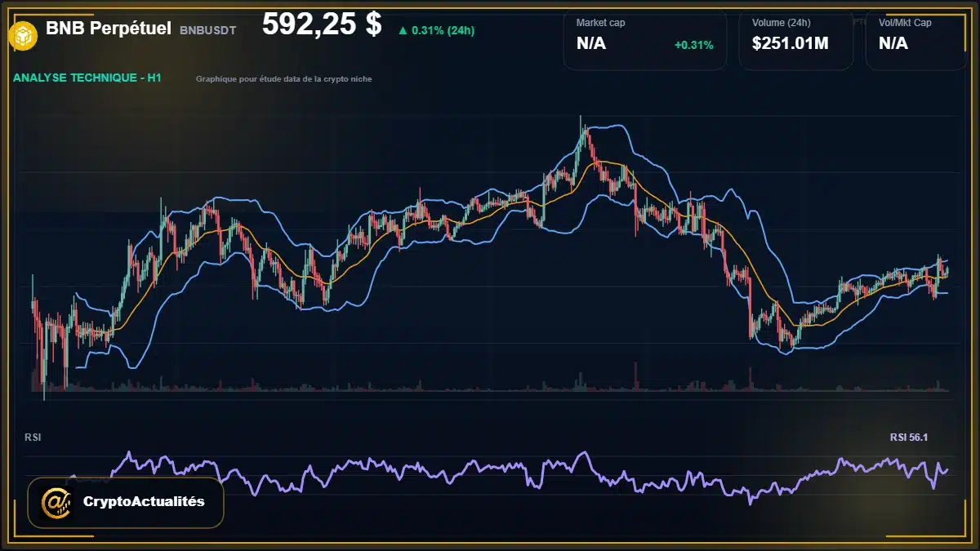Click the Graphique pour étude data subtitle
Screen dimensions: 980x551
click(283, 79)
